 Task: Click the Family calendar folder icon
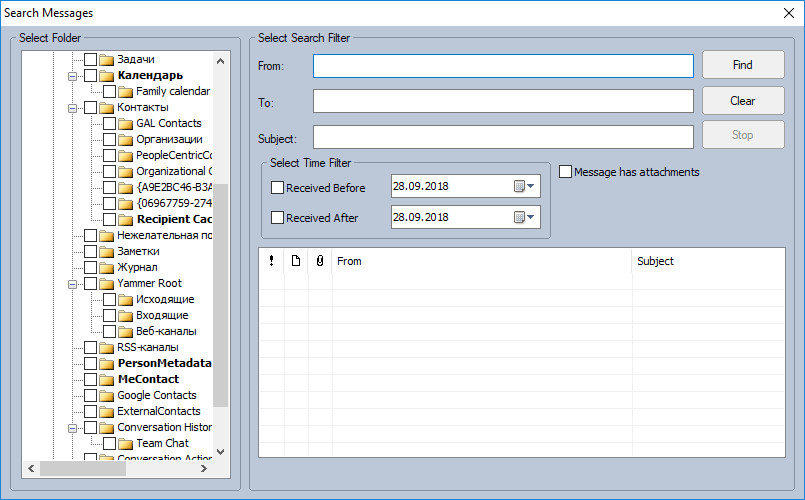click(126, 91)
